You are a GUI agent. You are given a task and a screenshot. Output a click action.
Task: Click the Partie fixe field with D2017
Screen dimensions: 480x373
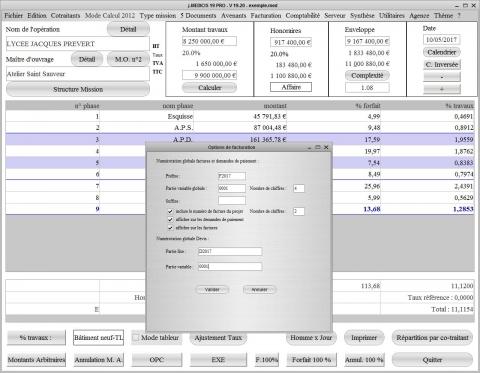(x=230, y=251)
